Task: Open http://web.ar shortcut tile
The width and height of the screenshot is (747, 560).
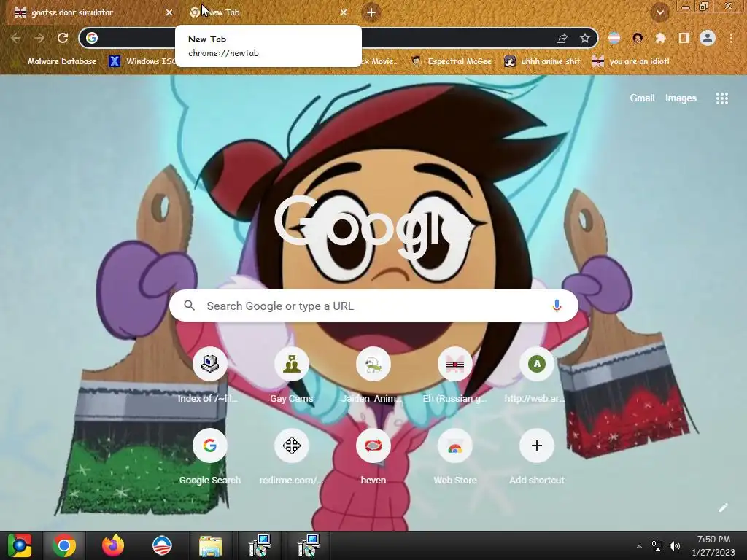Action: 536,375
